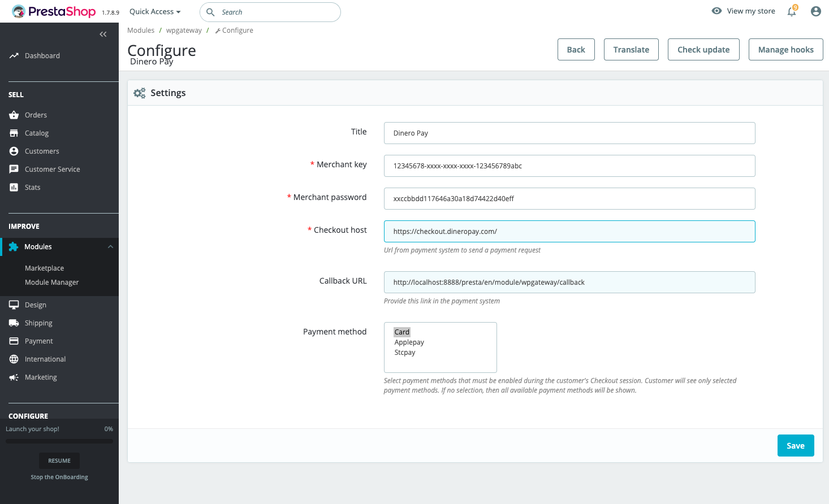The width and height of the screenshot is (829, 504).
Task: Click the Orders basket icon
Action: point(14,115)
